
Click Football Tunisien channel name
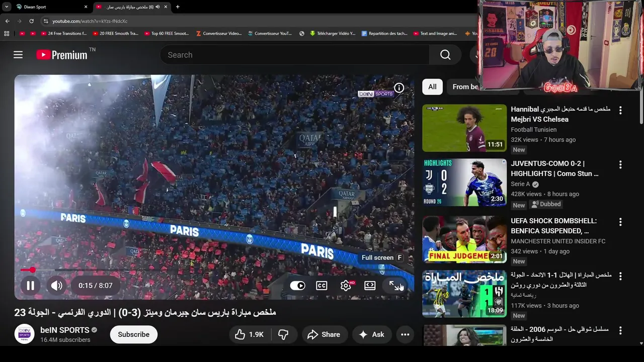[x=534, y=130]
